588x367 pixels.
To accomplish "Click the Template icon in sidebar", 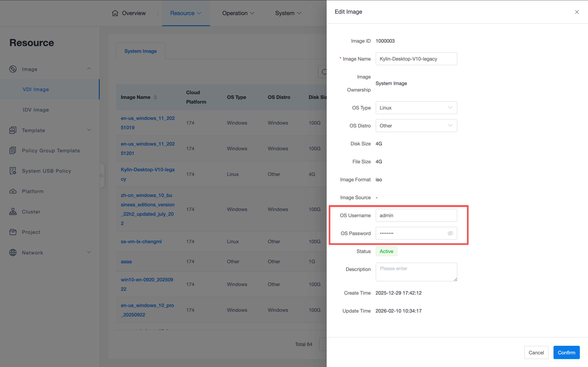I will pyautogui.click(x=13, y=130).
